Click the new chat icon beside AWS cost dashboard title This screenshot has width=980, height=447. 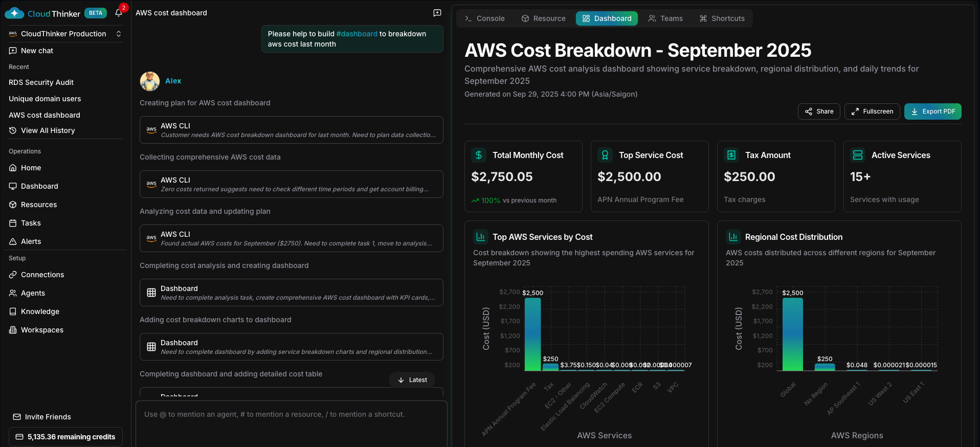[437, 13]
